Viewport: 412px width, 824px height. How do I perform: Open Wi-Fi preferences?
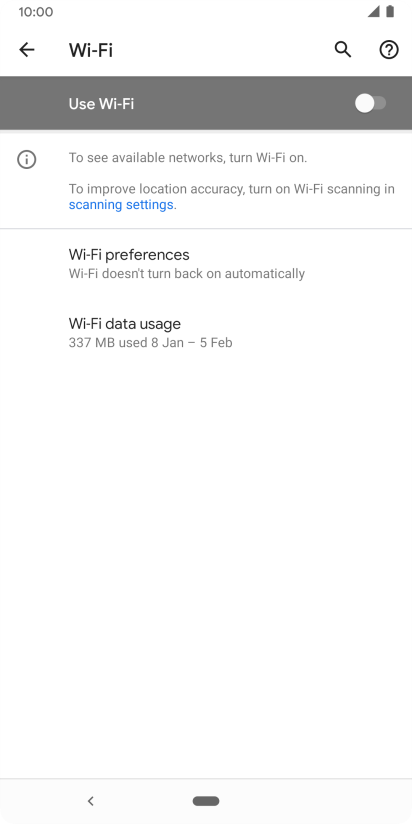pos(206,263)
